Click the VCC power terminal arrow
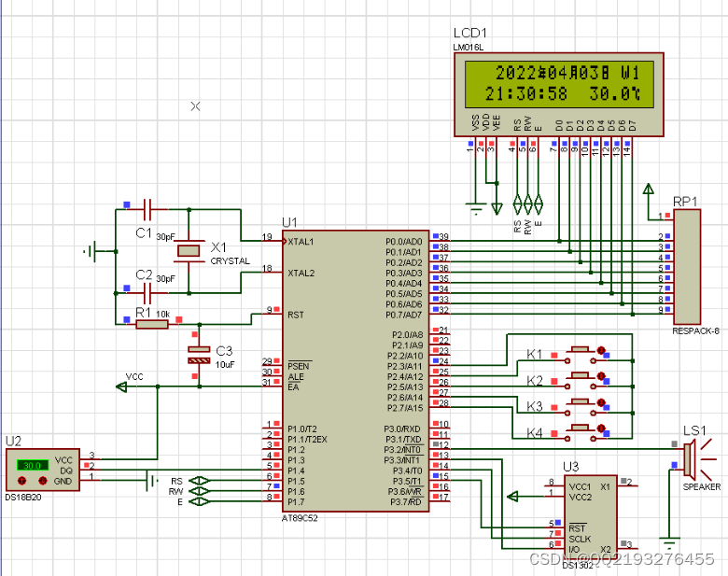 (x=121, y=386)
